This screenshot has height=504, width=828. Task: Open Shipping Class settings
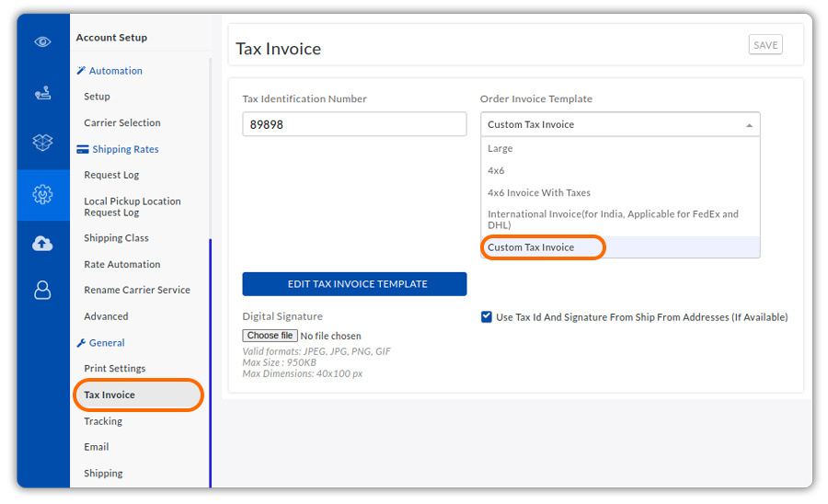[116, 238]
